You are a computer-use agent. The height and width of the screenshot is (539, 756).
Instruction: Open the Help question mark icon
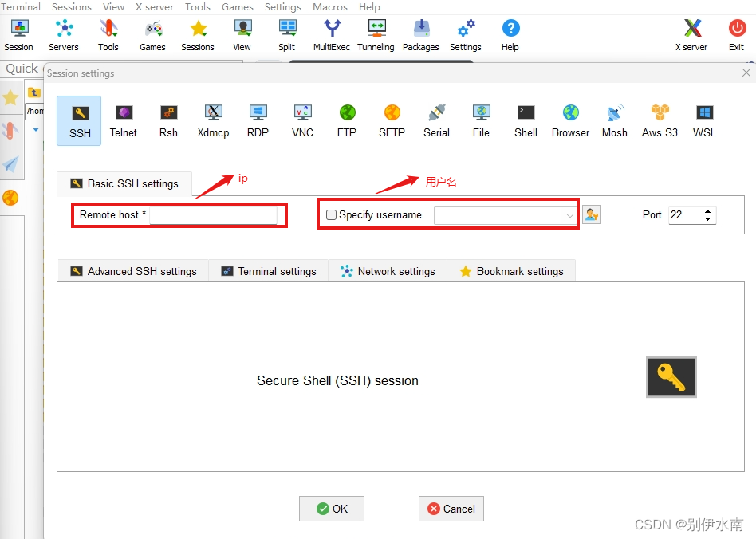[x=510, y=35]
